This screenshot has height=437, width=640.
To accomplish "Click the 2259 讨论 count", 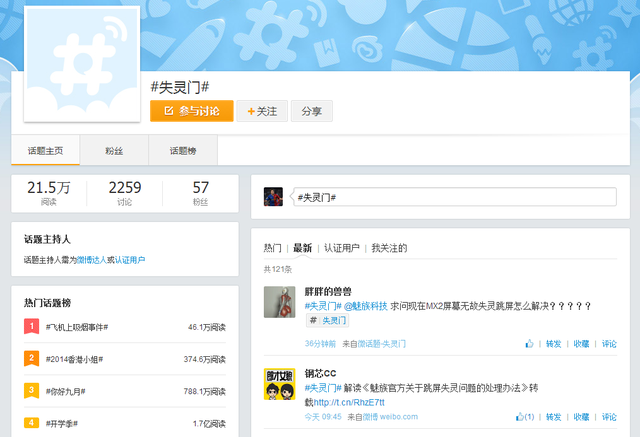I will [124, 193].
